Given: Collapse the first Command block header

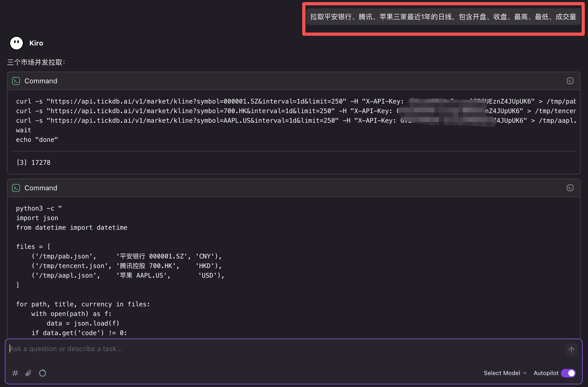Looking at the screenshot, I should (x=41, y=81).
